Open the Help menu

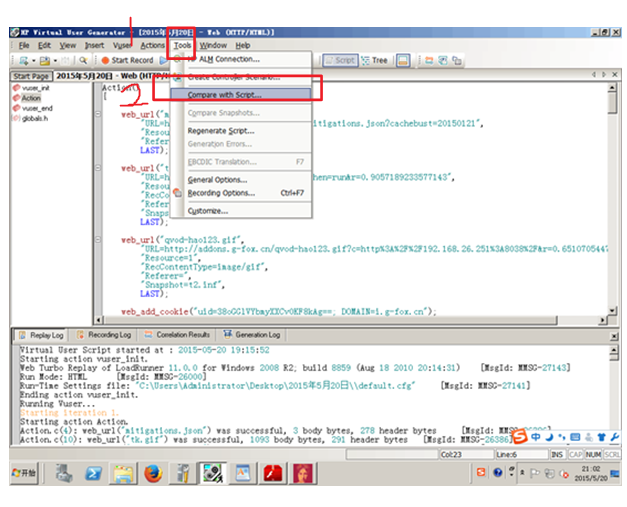tap(243, 46)
